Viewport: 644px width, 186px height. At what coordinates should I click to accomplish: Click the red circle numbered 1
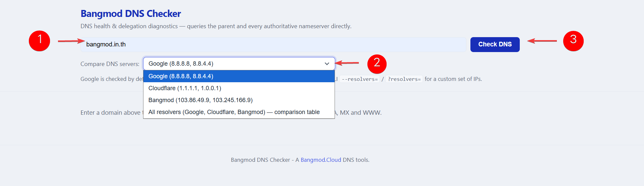point(39,41)
